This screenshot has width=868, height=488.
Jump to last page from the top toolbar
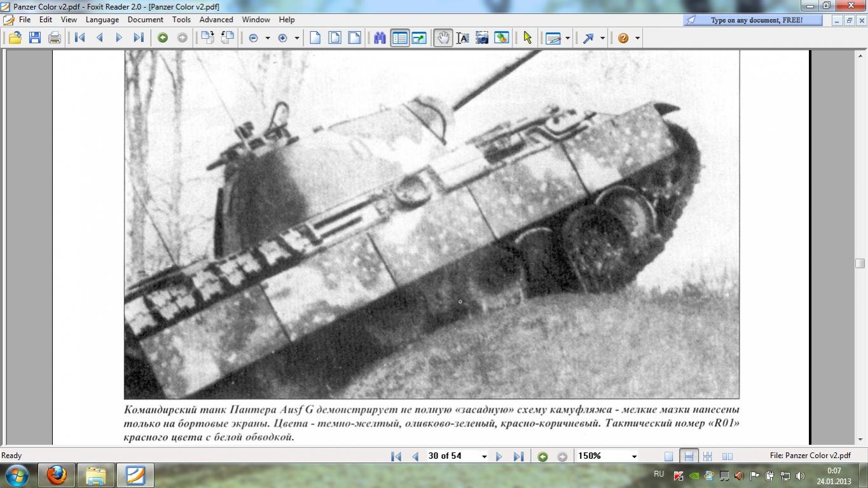click(x=139, y=38)
